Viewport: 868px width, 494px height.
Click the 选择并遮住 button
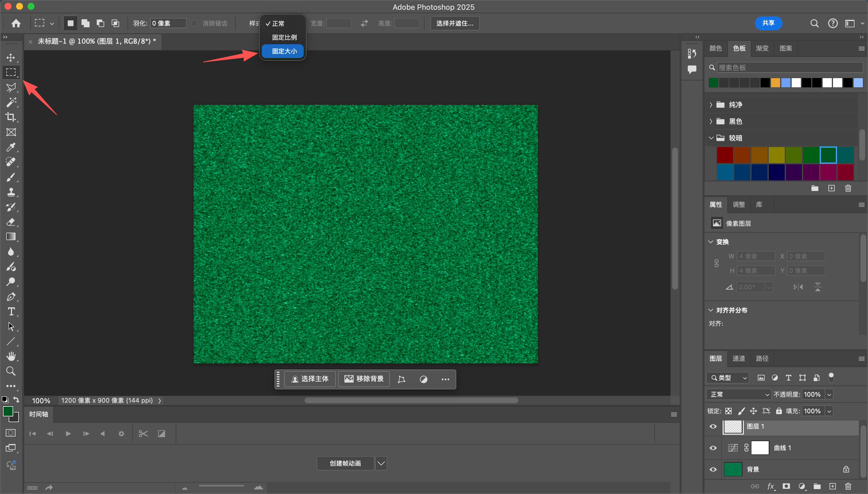point(455,23)
